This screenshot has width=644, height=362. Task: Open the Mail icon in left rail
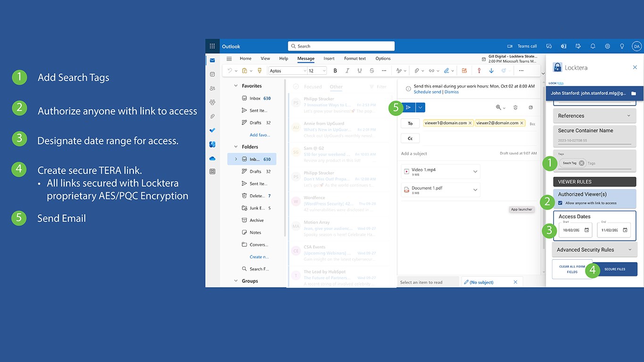213,60
